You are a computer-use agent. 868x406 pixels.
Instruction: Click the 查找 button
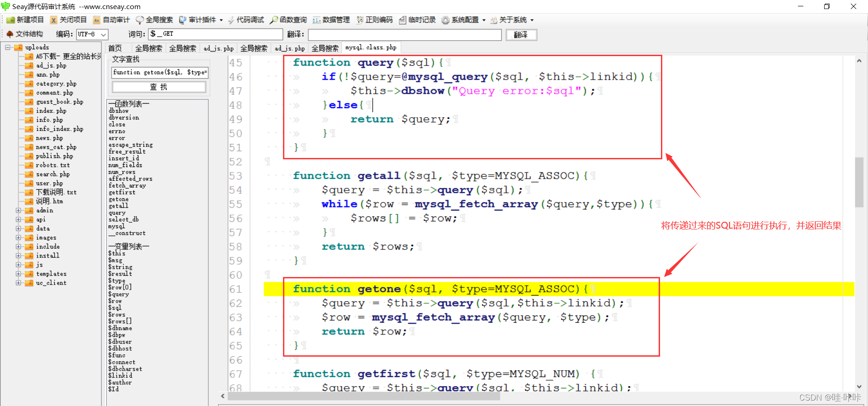click(159, 87)
